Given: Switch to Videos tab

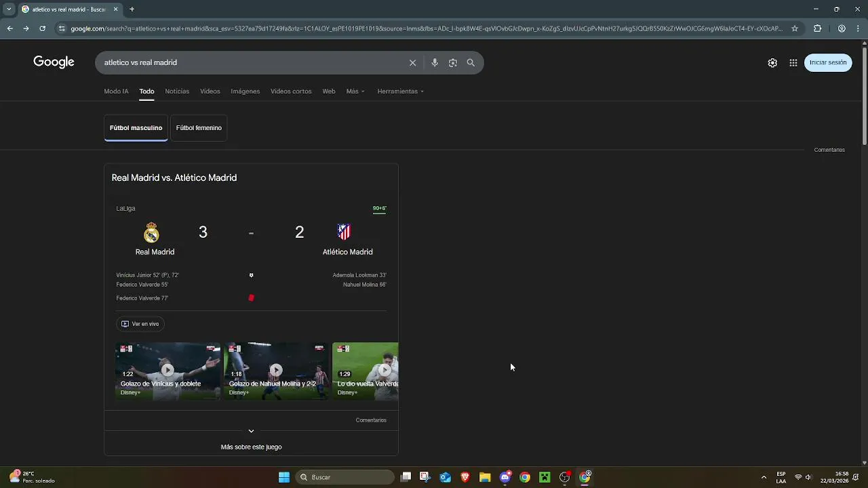Looking at the screenshot, I should [x=210, y=91].
